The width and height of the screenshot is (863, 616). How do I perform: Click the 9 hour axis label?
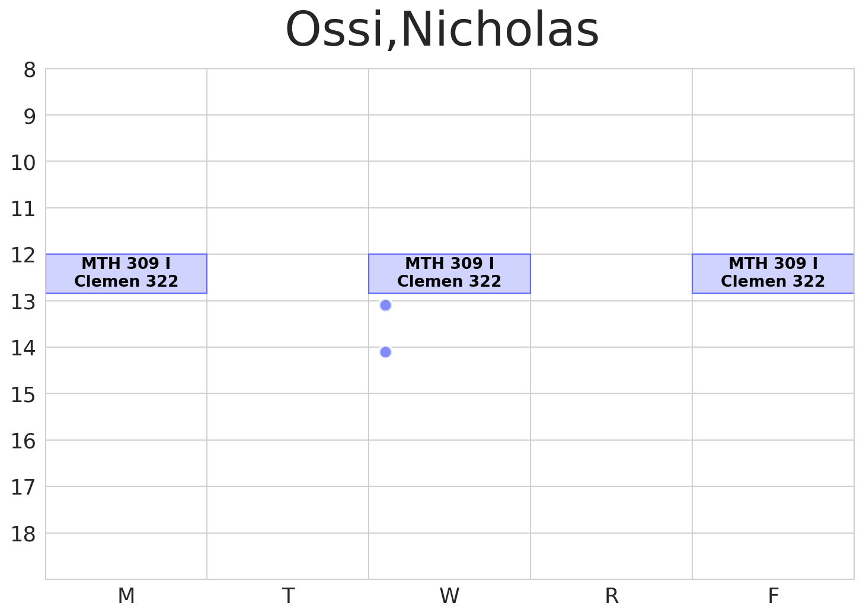30,117
